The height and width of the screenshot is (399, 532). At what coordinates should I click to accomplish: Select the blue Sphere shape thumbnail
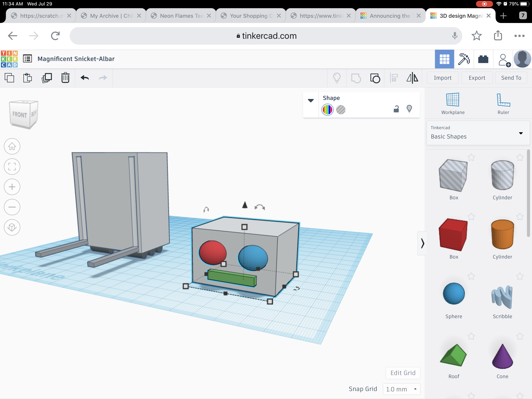[x=454, y=293]
